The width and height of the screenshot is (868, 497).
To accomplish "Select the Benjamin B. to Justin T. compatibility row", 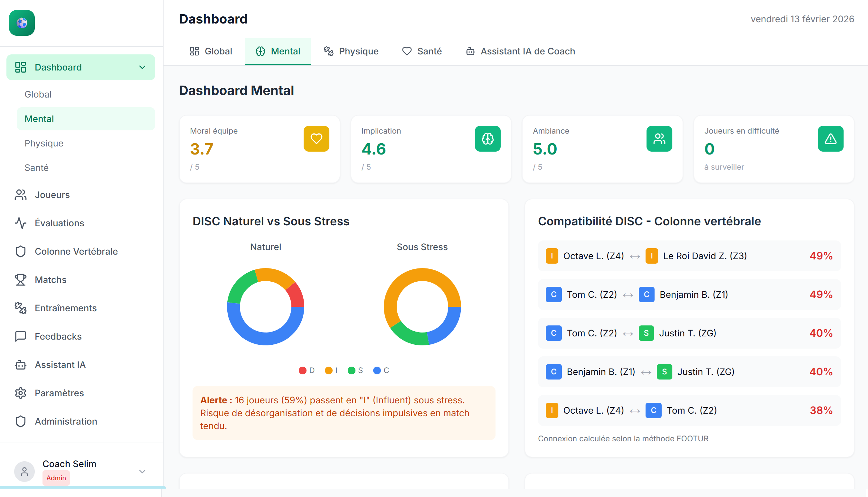I will tap(690, 371).
